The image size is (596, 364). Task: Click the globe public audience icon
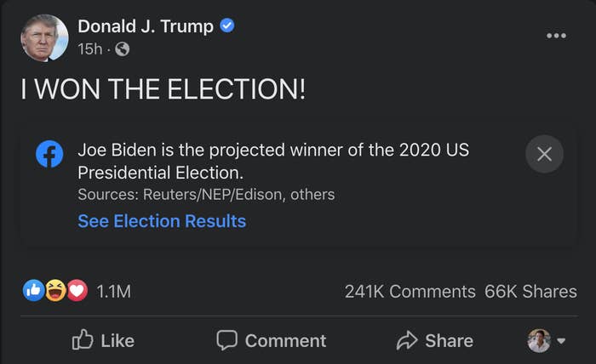[x=122, y=49]
